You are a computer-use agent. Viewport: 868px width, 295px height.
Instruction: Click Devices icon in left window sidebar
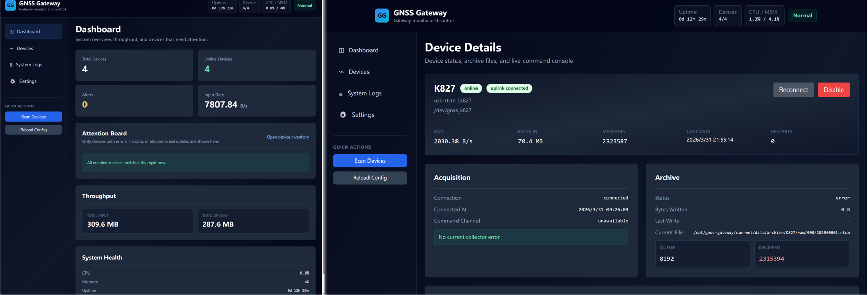tap(11, 48)
